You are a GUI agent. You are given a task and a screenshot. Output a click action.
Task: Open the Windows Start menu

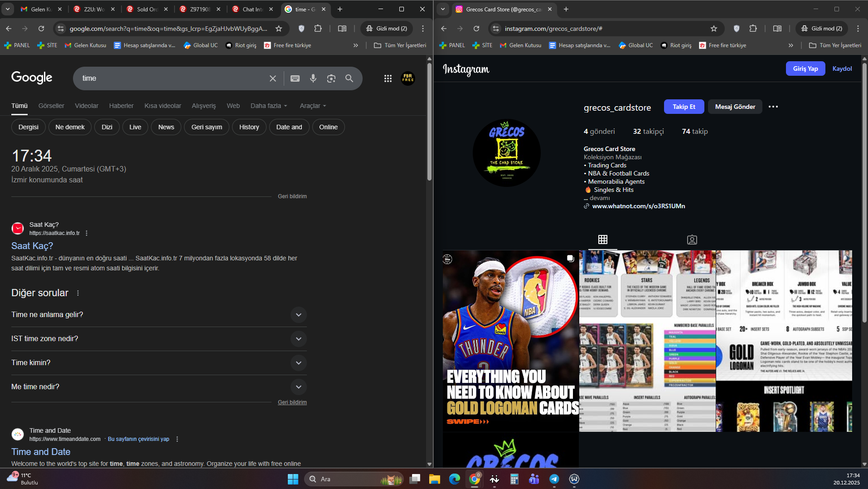pos(293,479)
